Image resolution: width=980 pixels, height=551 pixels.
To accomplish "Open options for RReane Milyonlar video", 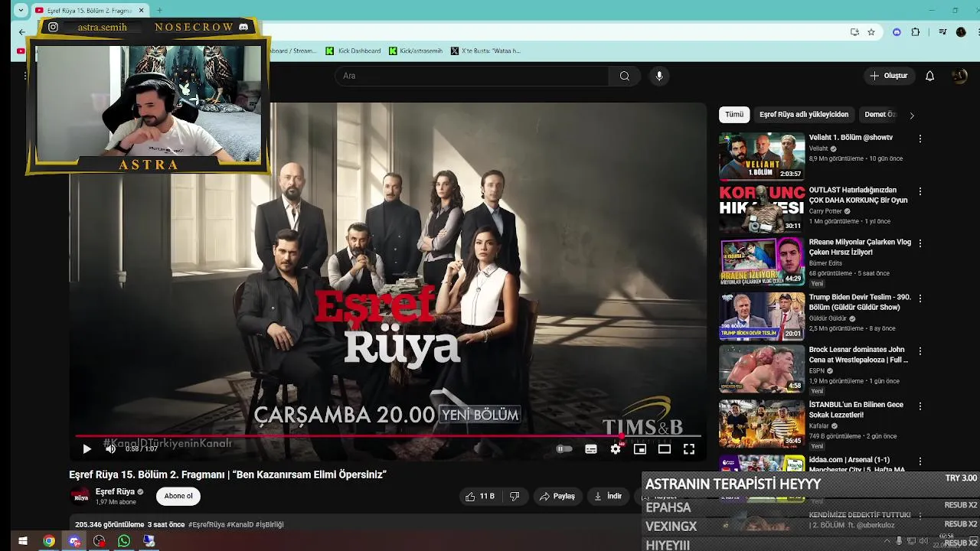I will [x=920, y=243].
